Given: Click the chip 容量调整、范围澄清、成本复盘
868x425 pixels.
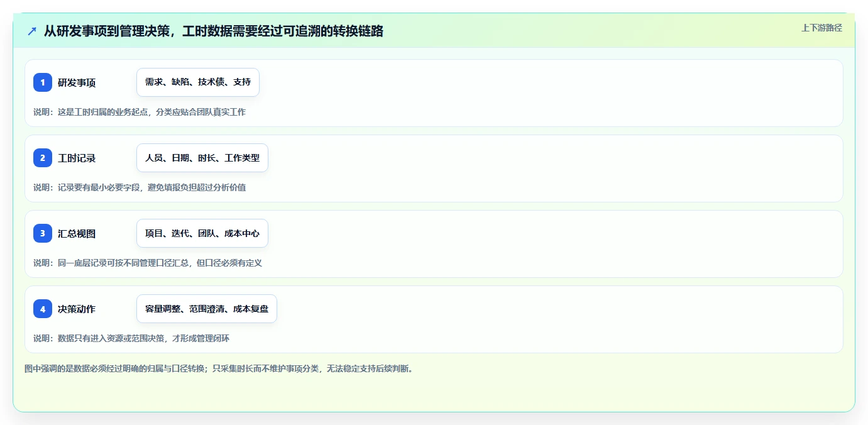Looking at the screenshot, I should 207,309.
